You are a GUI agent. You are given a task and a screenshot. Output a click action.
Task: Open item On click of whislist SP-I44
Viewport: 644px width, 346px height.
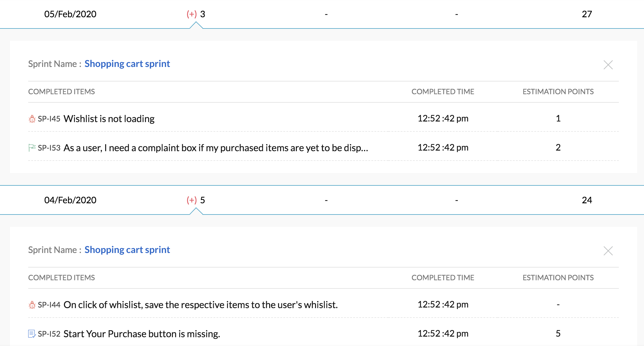[x=200, y=305]
